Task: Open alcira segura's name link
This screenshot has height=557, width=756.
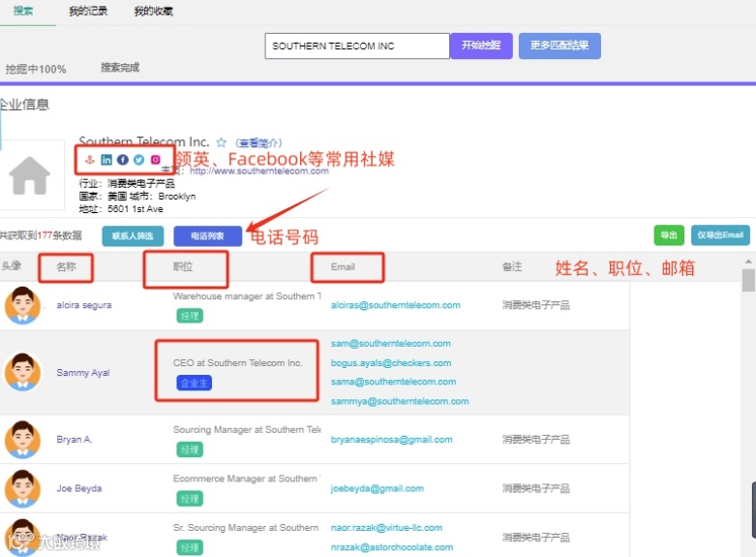Action: [84, 305]
